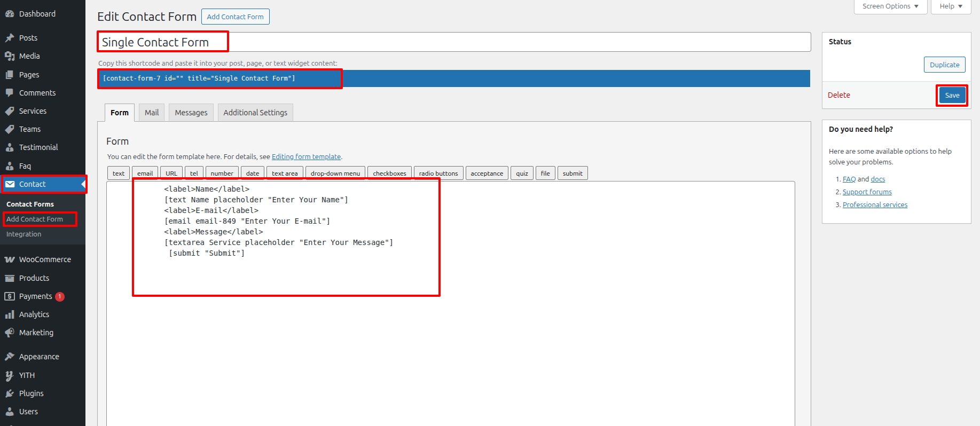Insert a drop-down menu form tag

[x=335, y=173]
